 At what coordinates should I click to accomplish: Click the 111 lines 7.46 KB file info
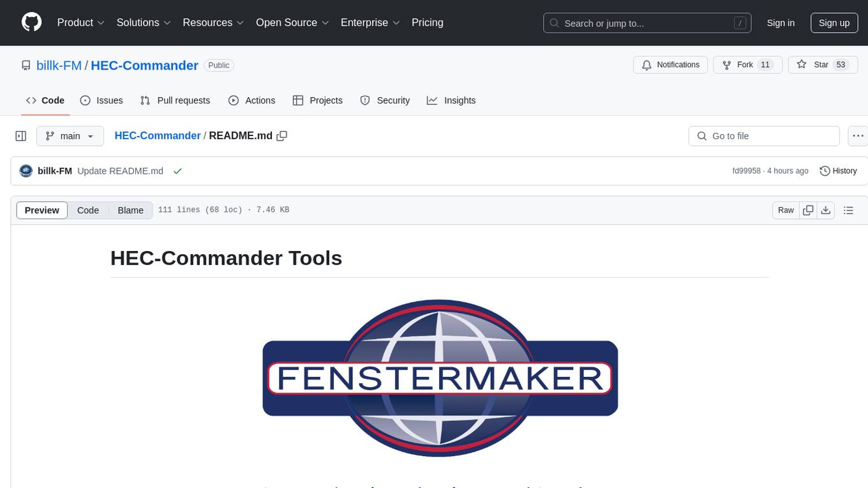point(223,210)
